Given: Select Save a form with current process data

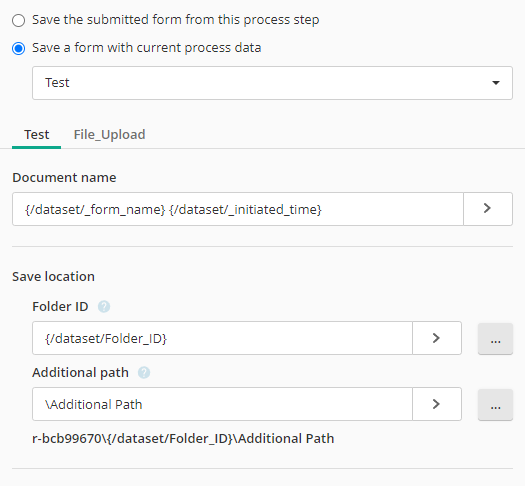Looking at the screenshot, I should pyautogui.click(x=18, y=48).
